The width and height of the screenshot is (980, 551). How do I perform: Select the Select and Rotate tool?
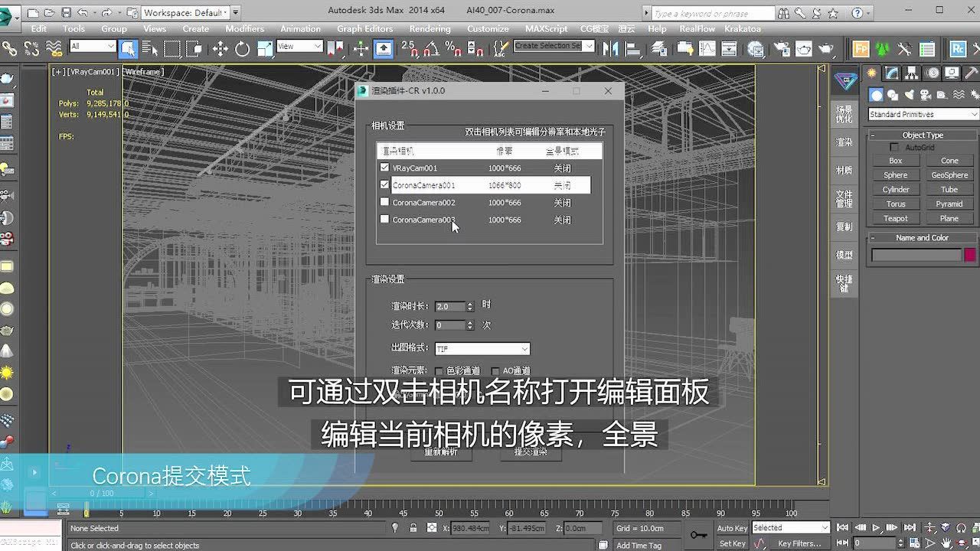click(x=243, y=49)
